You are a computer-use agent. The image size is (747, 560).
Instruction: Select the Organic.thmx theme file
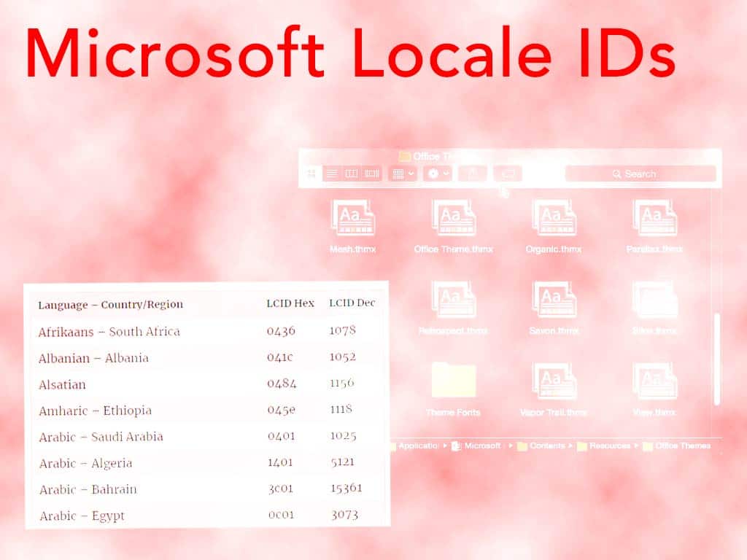[554, 219]
